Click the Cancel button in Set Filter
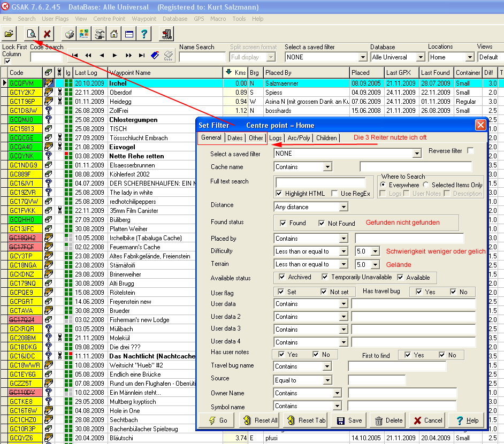This screenshot has height=444, width=504. (x=428, y=420)
